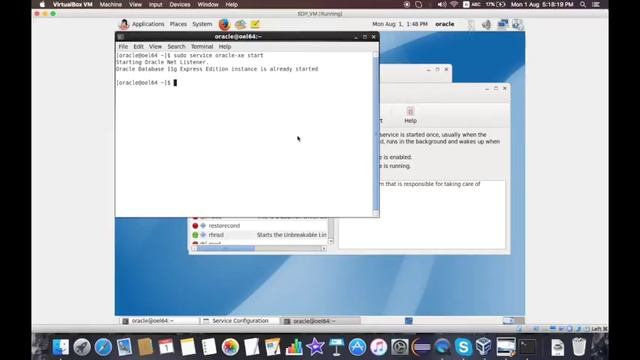Click down arrow of services list vertical scrollbar

(331, 242)
